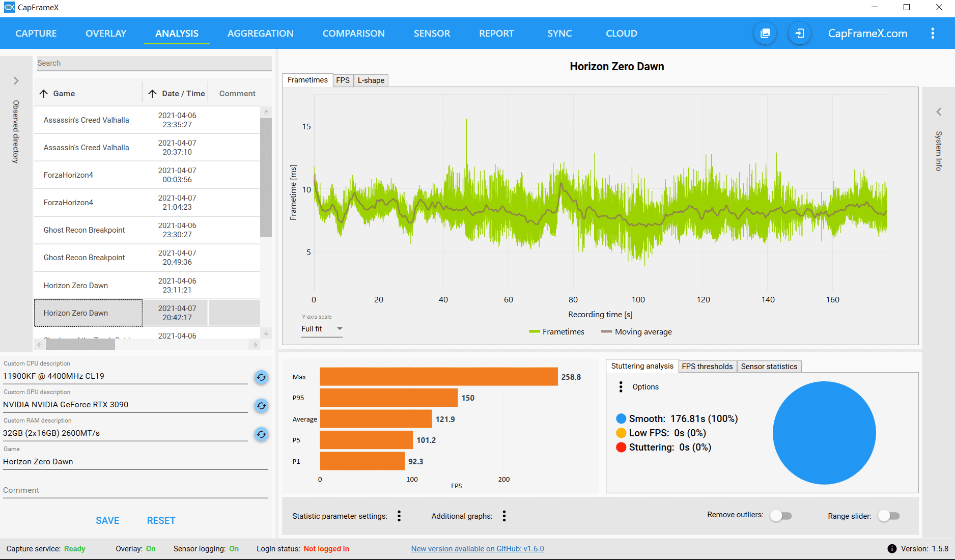Open the REPORT tab

(496, 34)
